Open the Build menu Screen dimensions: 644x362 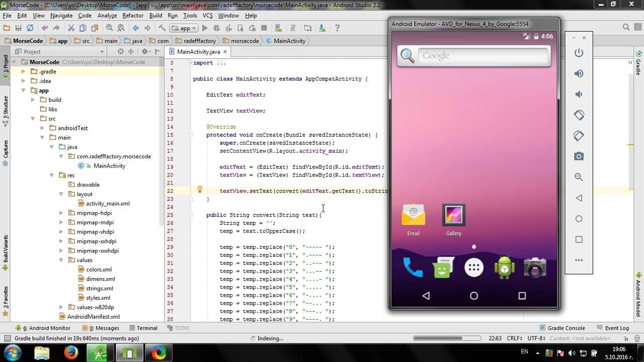point(156,16)
